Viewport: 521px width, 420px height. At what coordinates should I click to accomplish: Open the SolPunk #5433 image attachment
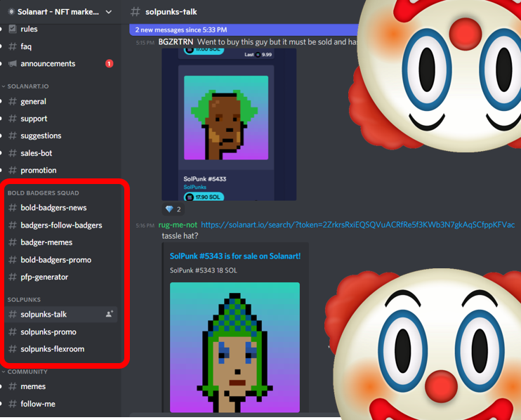click(x=229, y=124)
